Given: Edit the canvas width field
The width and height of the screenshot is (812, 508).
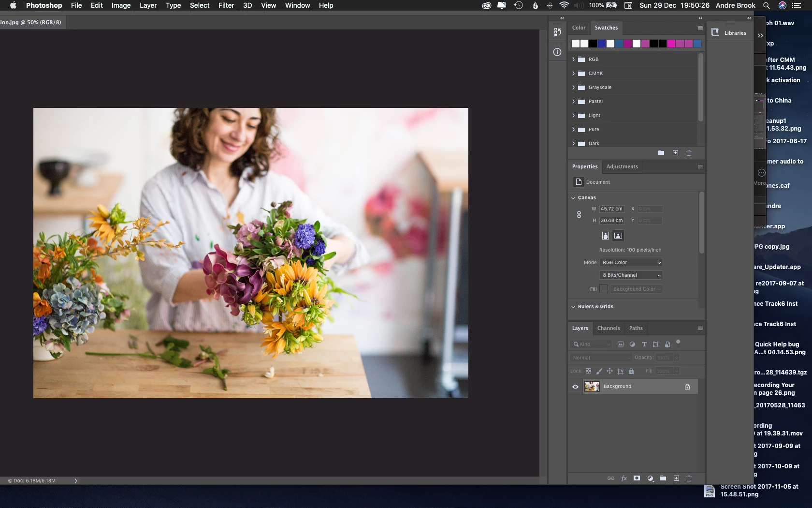Looking at the screenshot, I should point(612,209).
